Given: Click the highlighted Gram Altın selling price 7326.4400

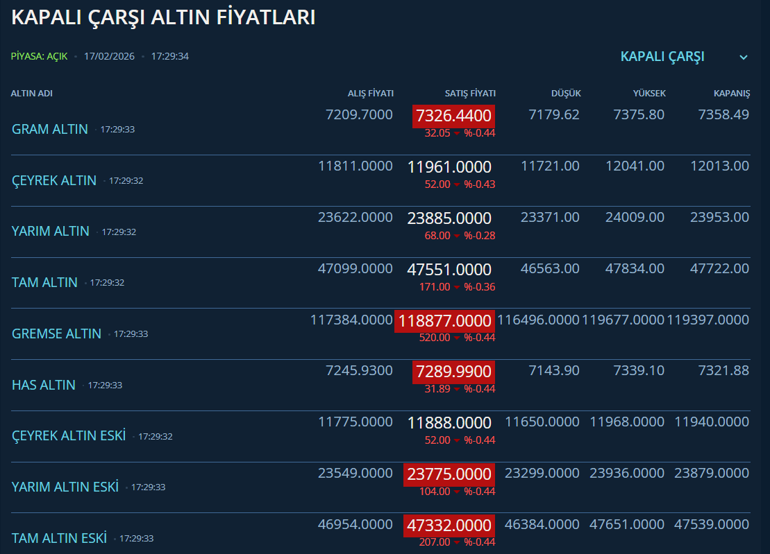Looking at the screenshot, I should click(453, 116).
